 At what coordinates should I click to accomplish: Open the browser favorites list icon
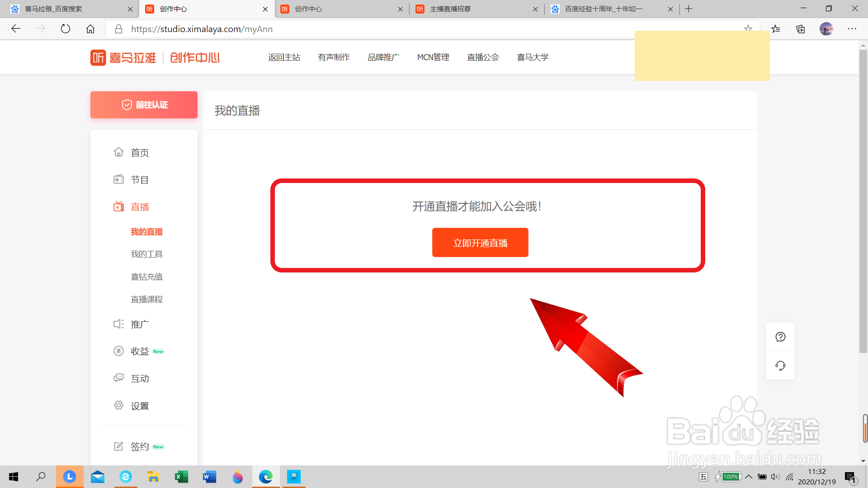point(776,29)
